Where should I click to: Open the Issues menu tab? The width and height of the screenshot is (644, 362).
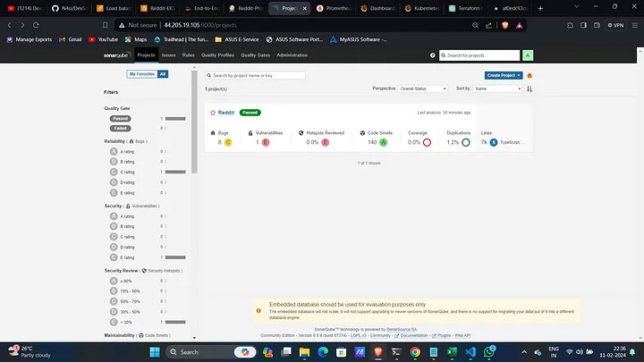point(168,55)
